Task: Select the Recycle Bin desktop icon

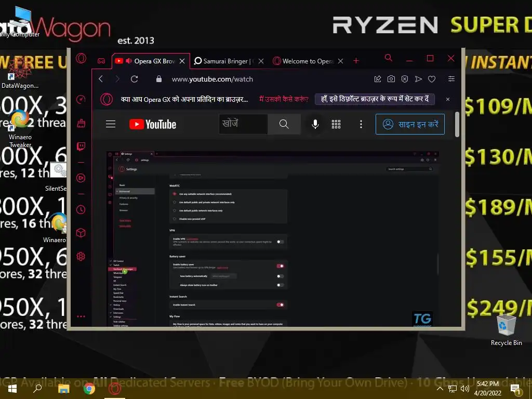Action: (506, 330)
